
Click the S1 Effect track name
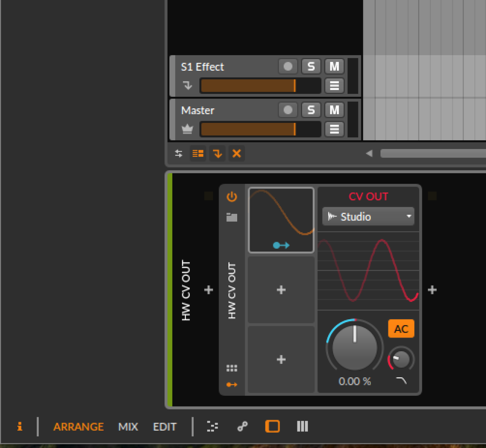[202, 67]
